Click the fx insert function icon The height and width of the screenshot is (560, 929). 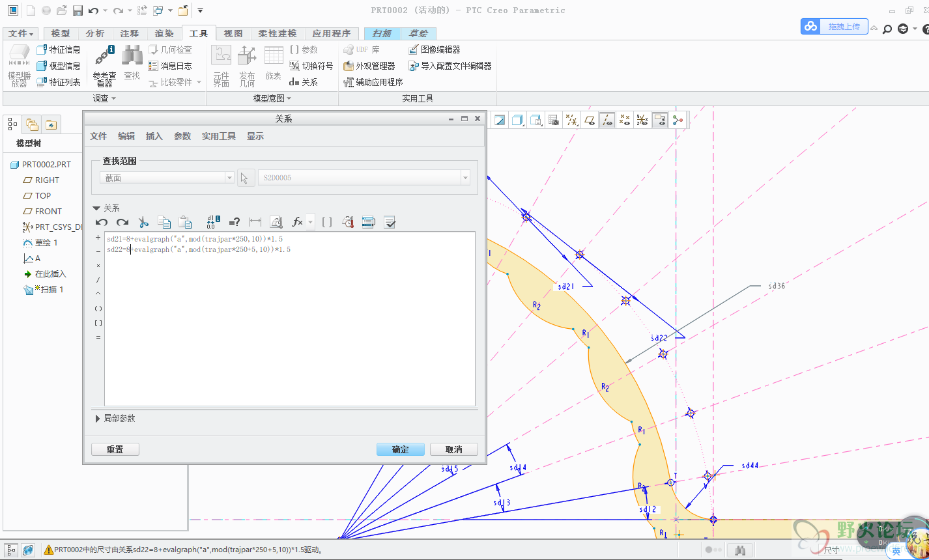(297, 222)
